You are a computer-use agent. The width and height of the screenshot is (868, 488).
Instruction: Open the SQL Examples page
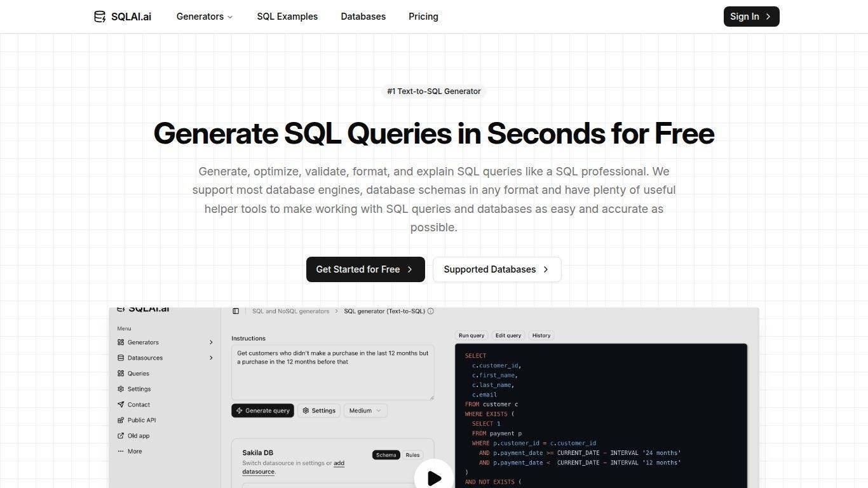287,17
